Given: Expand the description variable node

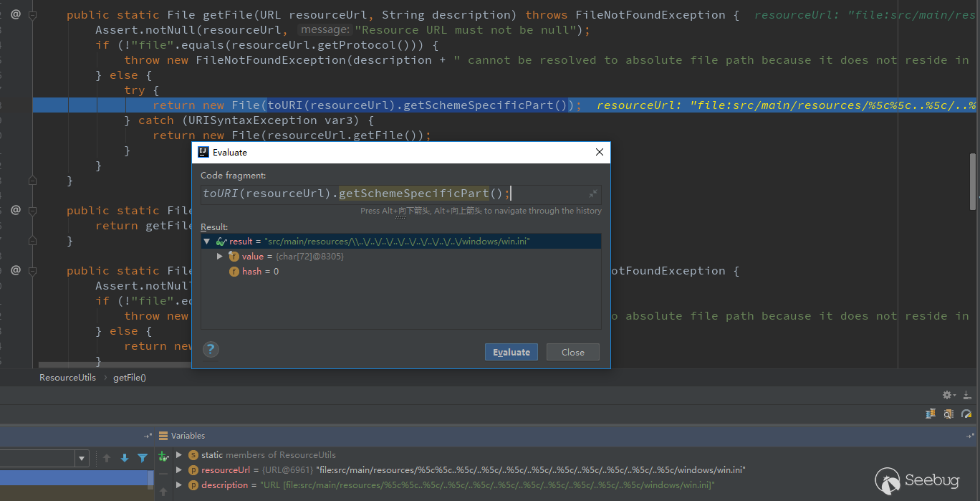Looking at the screenshot, I should click(179, 485).
